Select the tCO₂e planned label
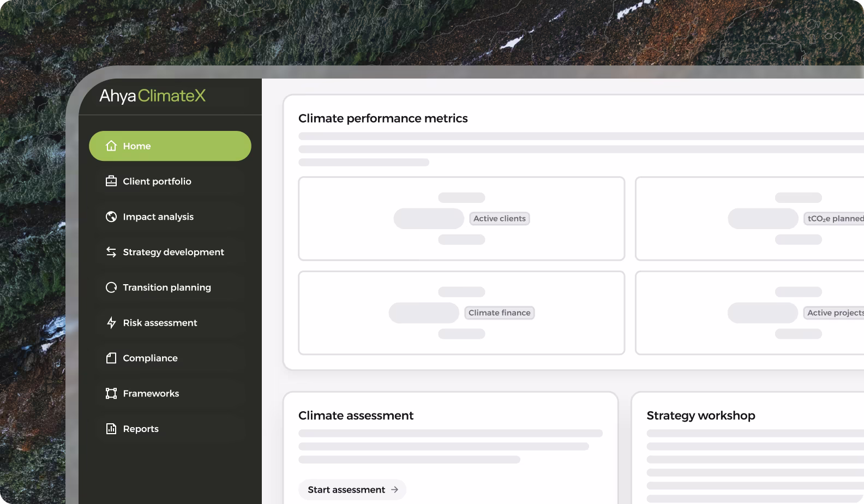 (x=834, y=219)
